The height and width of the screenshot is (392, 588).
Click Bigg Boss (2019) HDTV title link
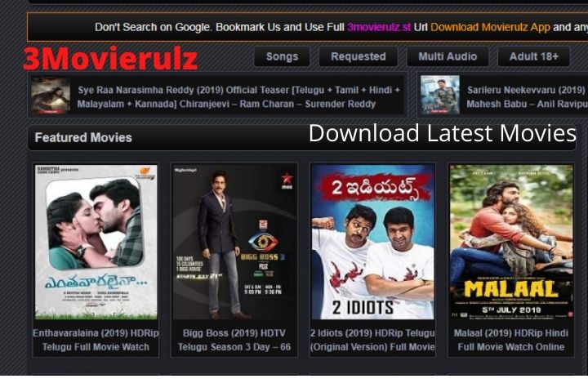[x=234, y=340]
